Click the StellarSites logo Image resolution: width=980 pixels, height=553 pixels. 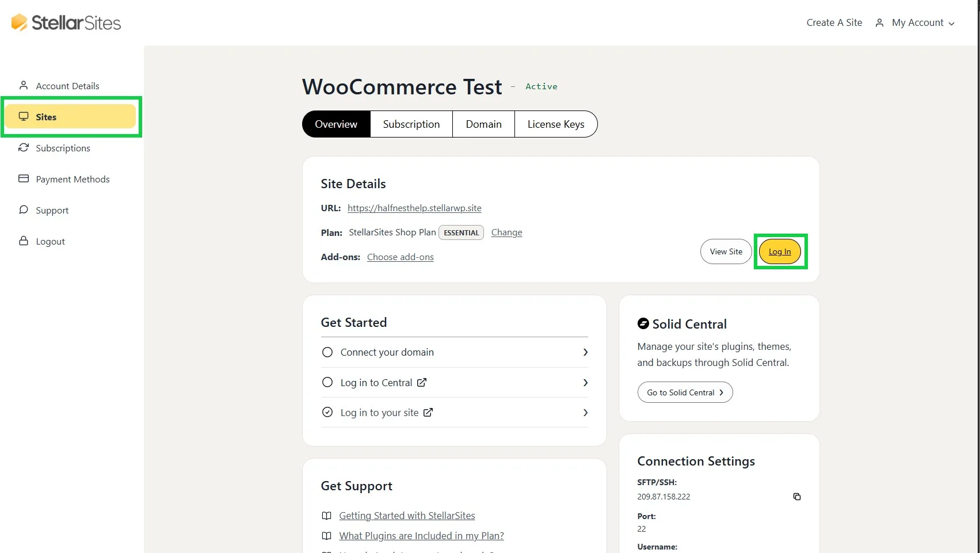point(66,22)
